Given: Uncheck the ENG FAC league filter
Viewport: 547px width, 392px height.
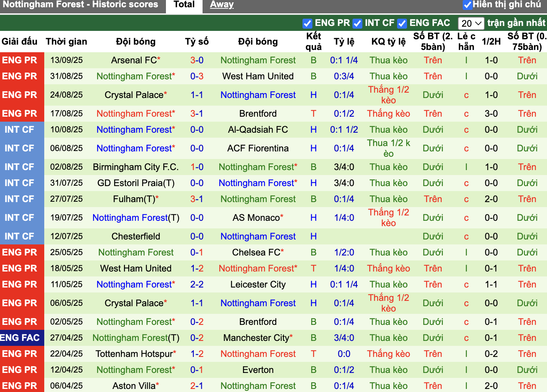Looking at the screenshot, I should (x=402, y=23).
